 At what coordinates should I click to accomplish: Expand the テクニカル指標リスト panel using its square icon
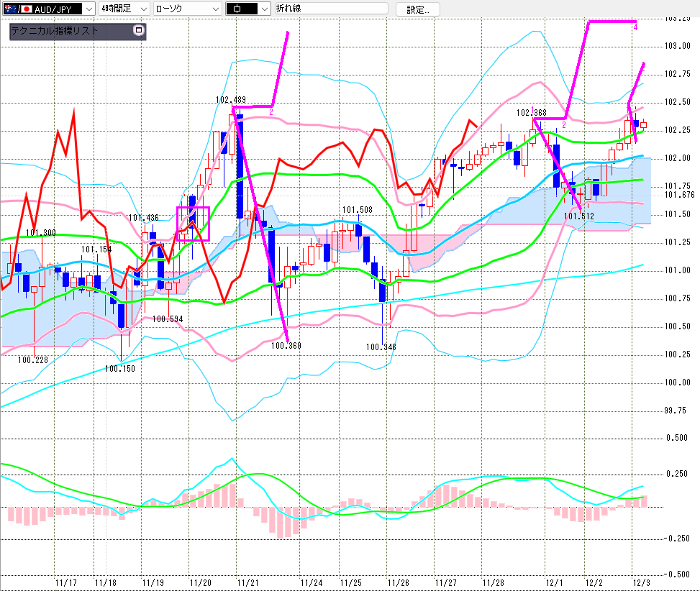point(139,31)
